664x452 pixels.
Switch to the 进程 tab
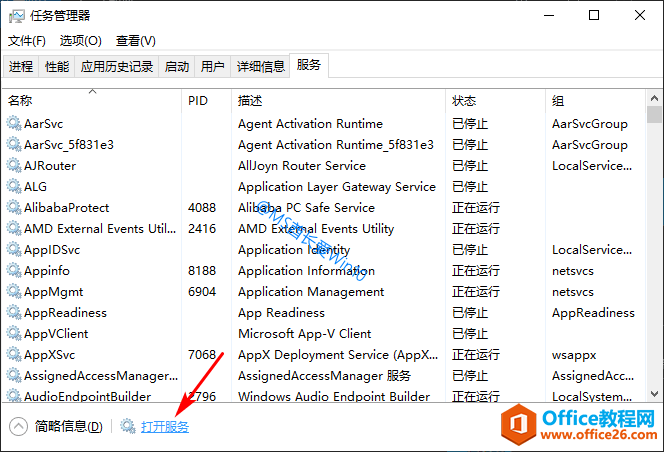click(21, 67)
